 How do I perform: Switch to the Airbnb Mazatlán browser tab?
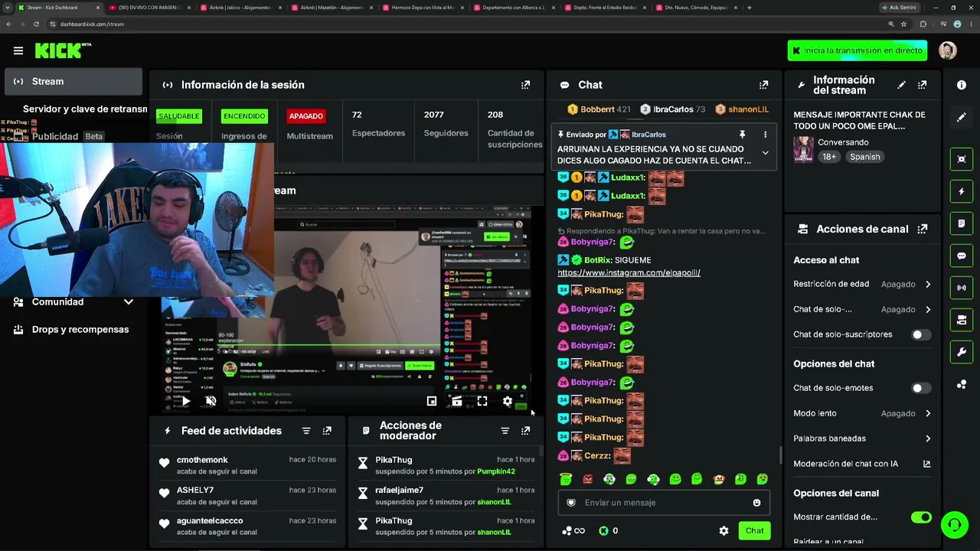pyautogui.click(x=330, y=8)
